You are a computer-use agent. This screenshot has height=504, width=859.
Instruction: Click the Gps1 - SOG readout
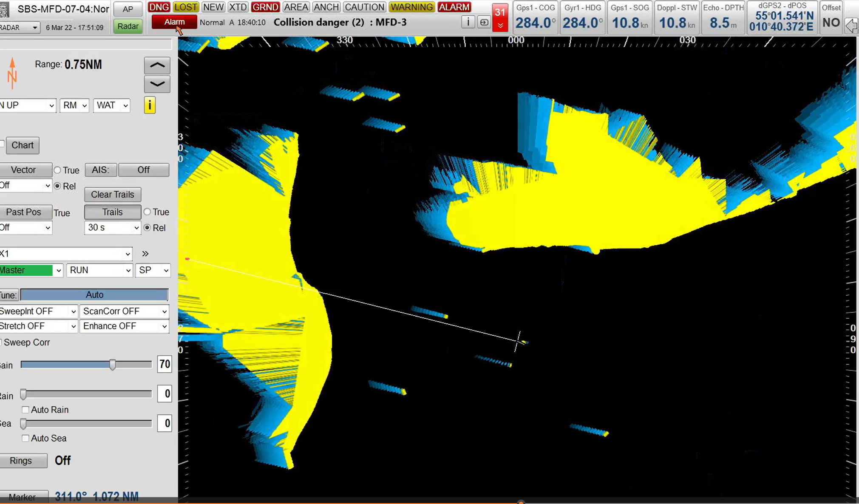[629, 18]
